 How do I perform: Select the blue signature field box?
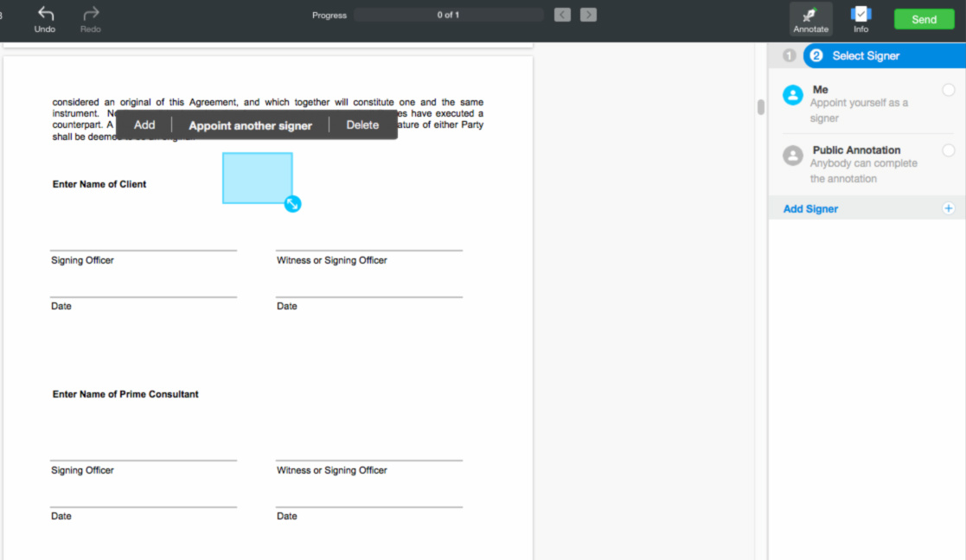point(258,178)
